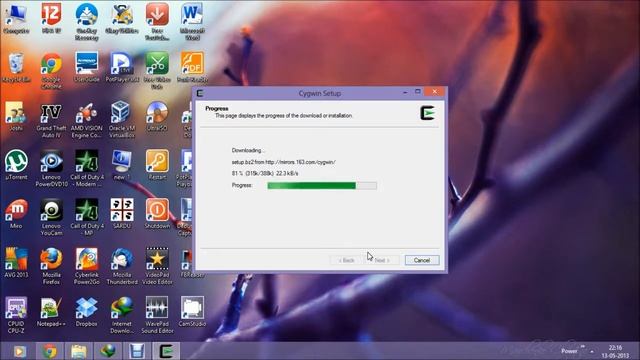Select the FIFA 12 desktop icon
The height and width of the screenshot is (360, 640).
tap(51, 19)
